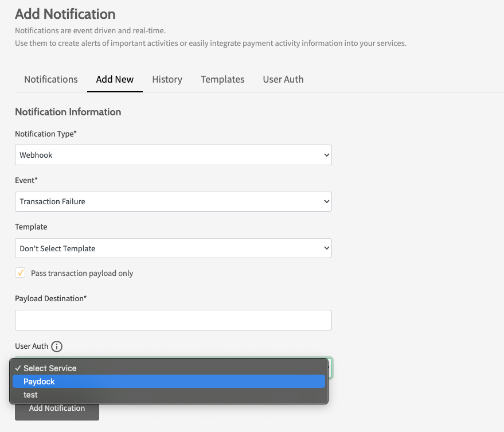Click the Template field label above the dropdown
The height and width of the screenshot is (432, 504).
[x=31, y=227]
